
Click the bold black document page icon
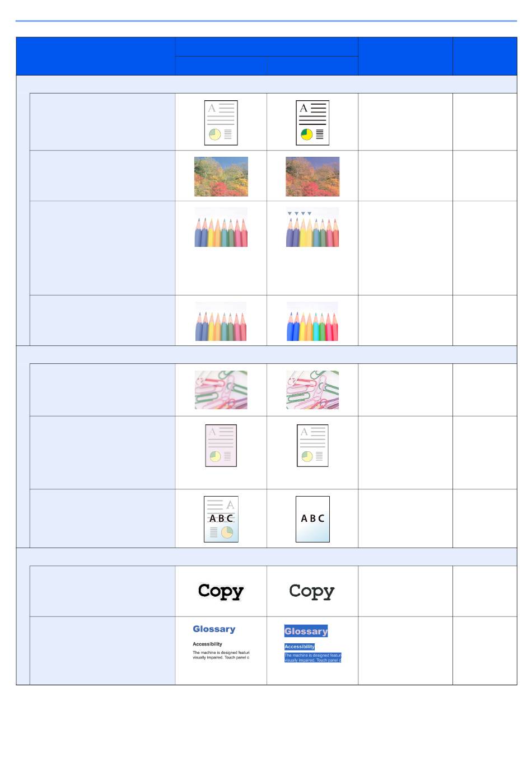point(312,123)
